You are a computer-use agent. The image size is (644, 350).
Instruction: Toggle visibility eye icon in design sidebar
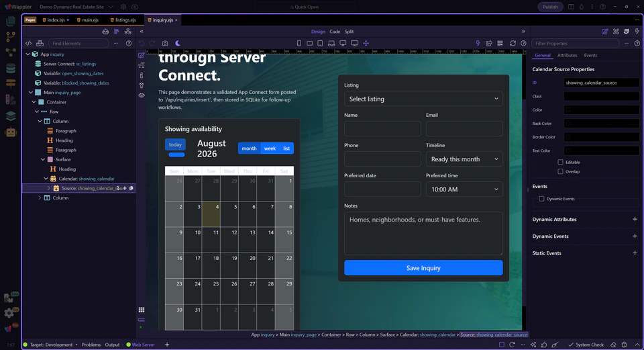(x=142, y=95)
